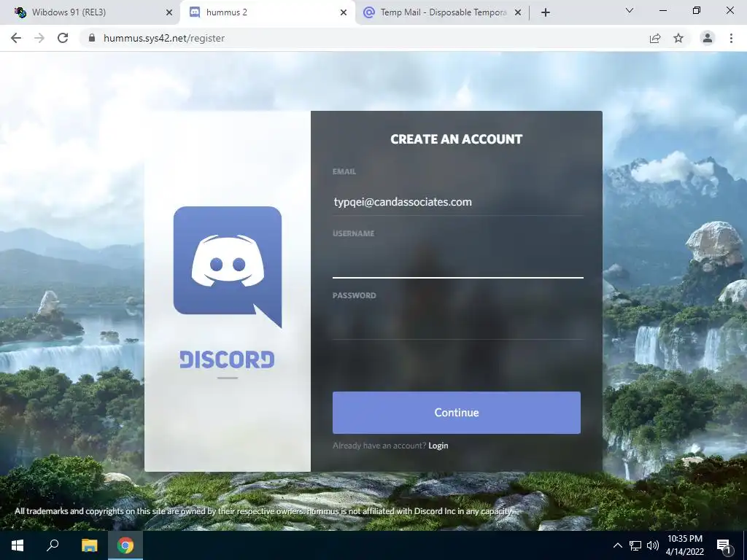747x560 pixels.
Task: Focus the Password input field
Action: pyautogui.click(x=458, y=326)
